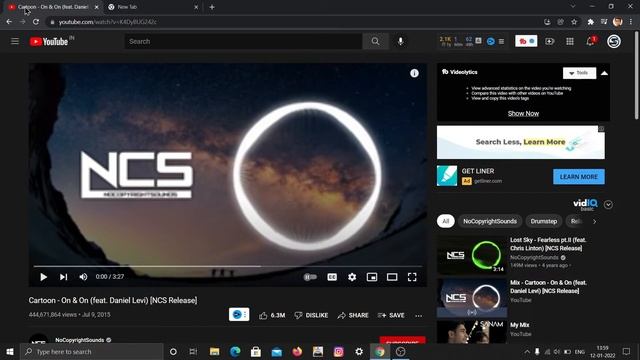640x360 pixels.
Task: Open the vidIQ stats menu icon in header
Action: (x=501, y=41)
